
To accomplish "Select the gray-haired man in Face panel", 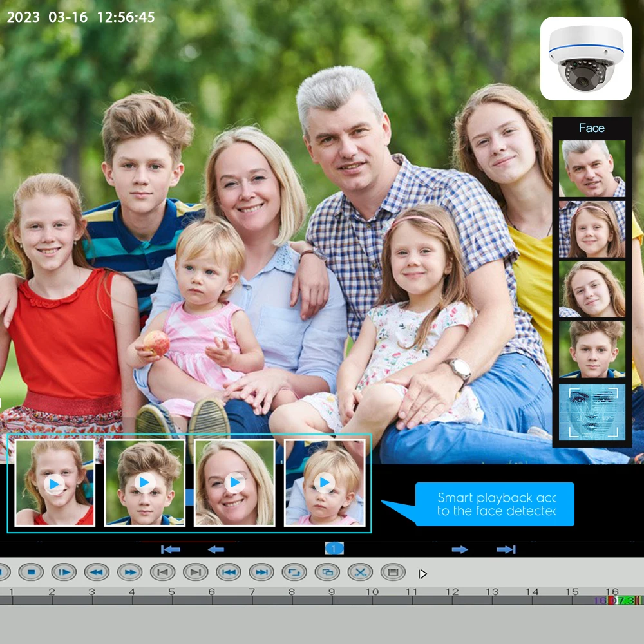I will click(x=592, y=168).
